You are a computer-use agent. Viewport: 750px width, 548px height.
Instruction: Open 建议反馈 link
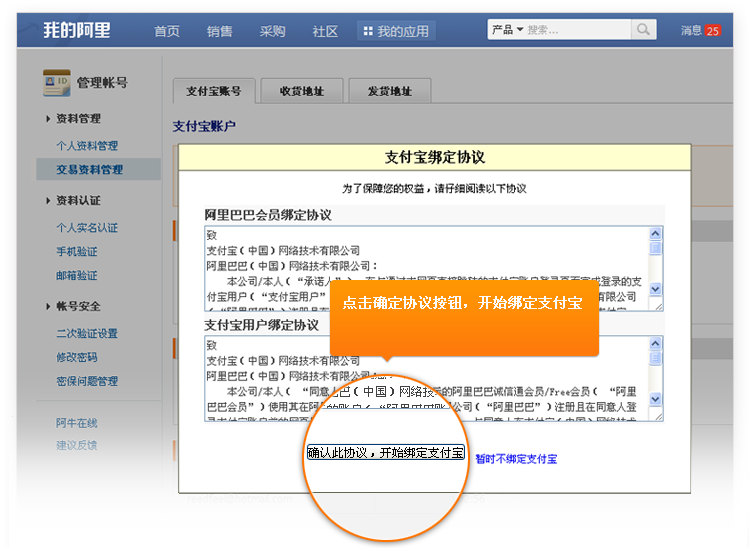pos(77,445)
